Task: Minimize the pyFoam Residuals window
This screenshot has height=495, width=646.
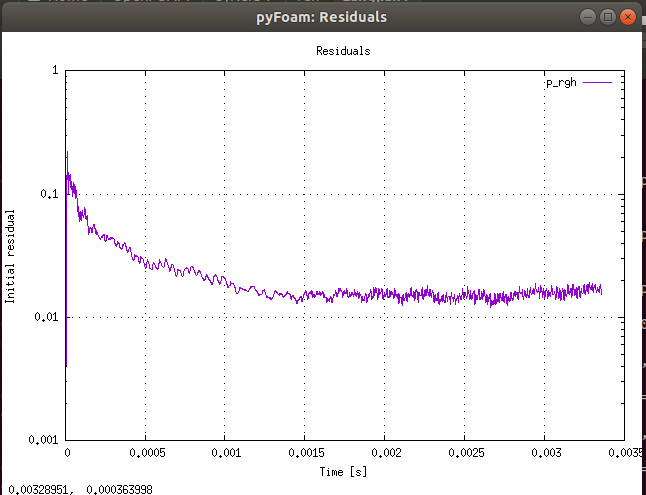Action: (x=586, y=17)
